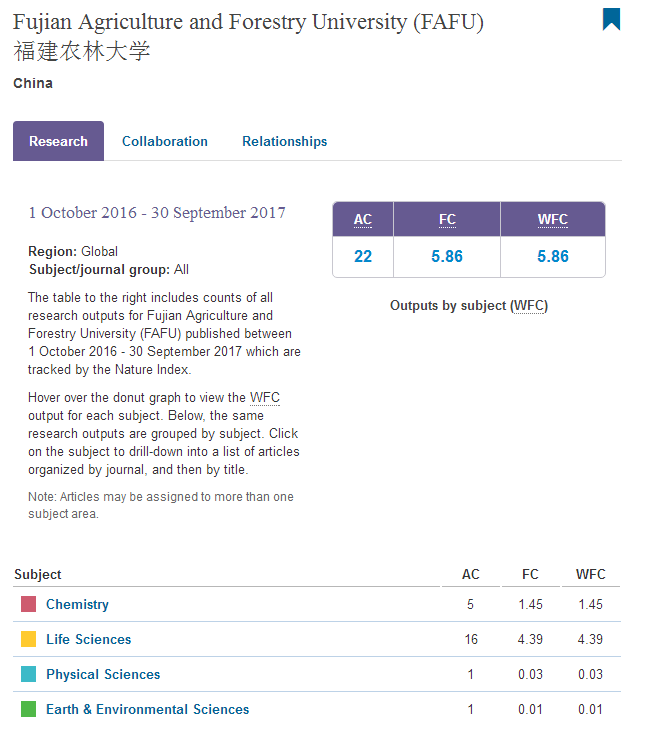This screenshot has width=645, height=731.
Task: Click the red Chemistry color swatch
Action: tap(28, 605)
